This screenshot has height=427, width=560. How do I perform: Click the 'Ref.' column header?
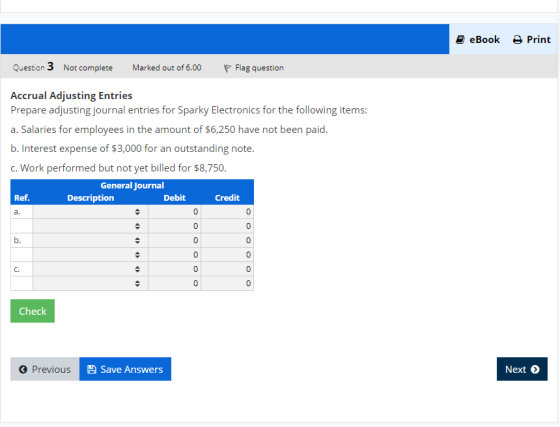tap(22, 198)
